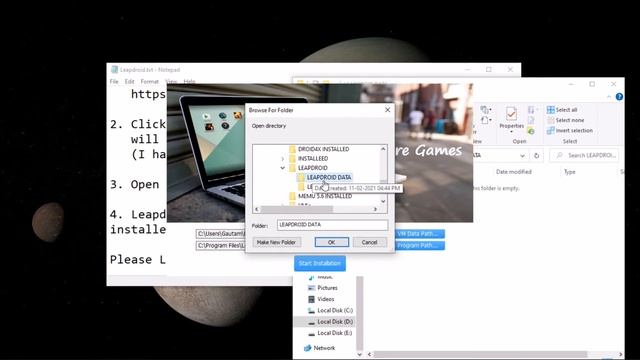Viewport: 640px width, 360px height.
Task: Click the Notepad icon in Leapdroid.txt title bar
Action: tap(114, 70)
